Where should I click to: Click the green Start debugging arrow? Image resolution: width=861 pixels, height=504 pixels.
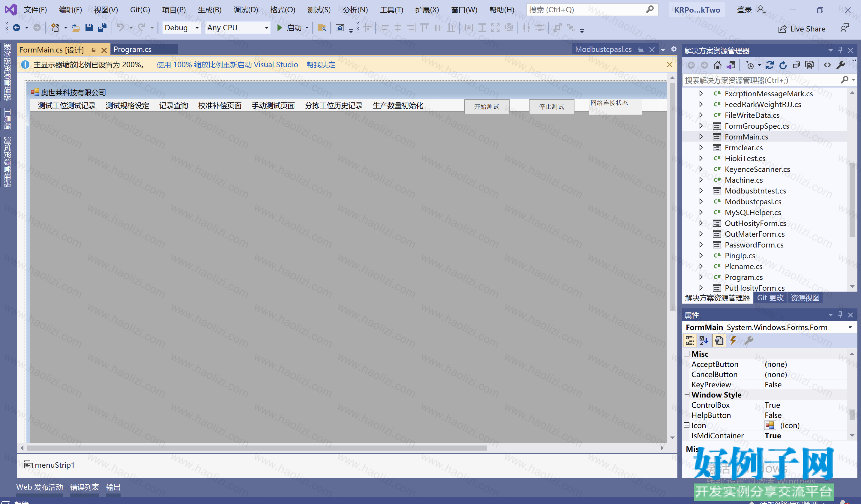click(x=280, y=28)
